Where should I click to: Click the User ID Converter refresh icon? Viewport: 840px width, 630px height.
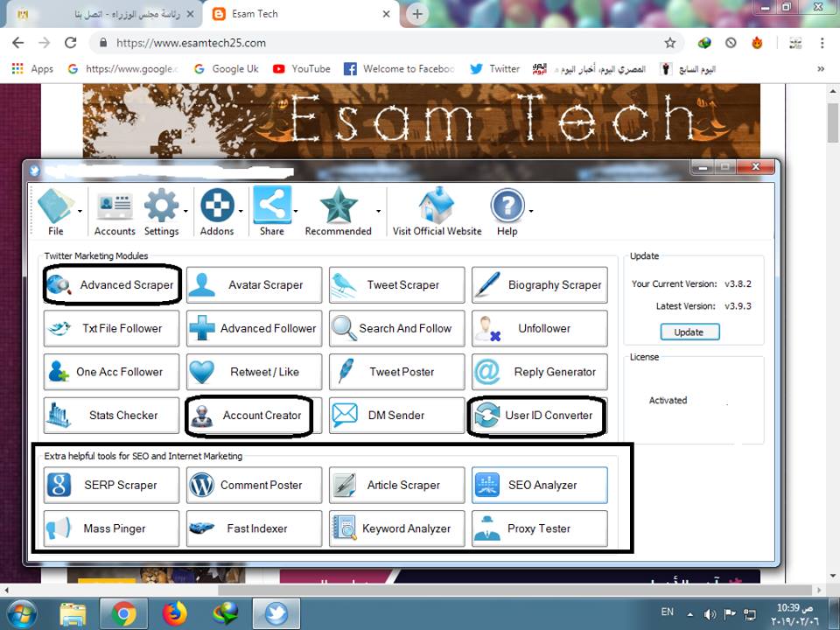point(487,416)
